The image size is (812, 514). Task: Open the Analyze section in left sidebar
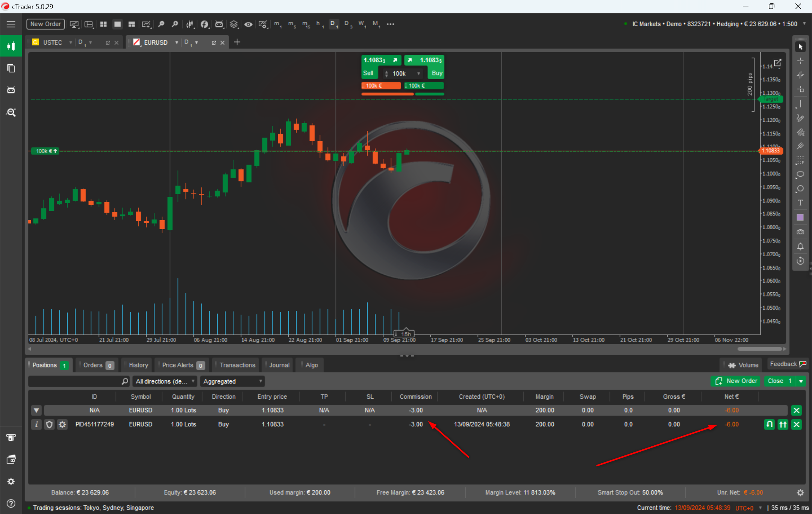(11, 112)
